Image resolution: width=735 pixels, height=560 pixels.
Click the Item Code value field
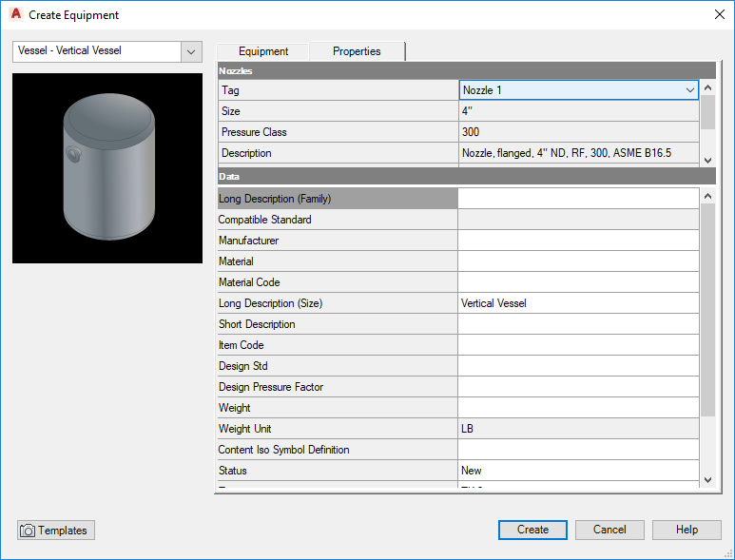(x=578, y=345)
